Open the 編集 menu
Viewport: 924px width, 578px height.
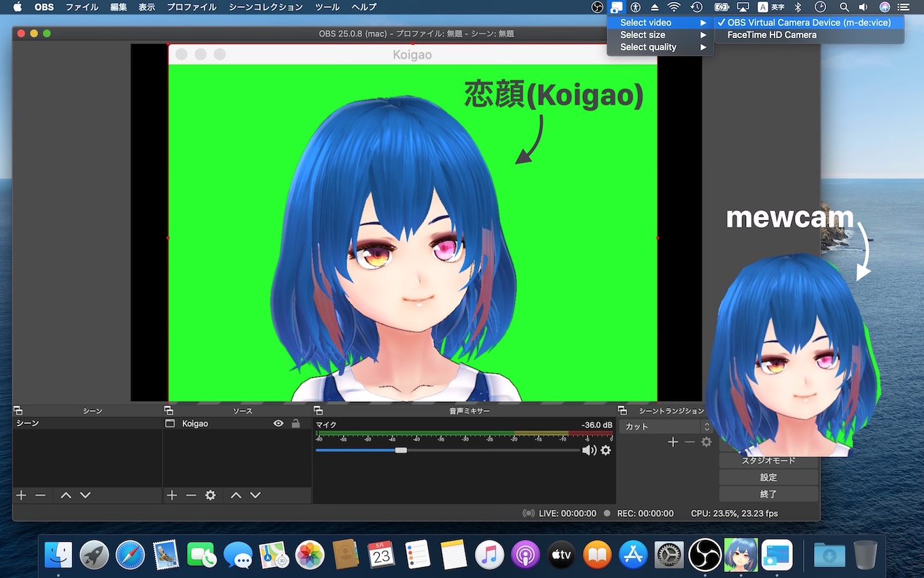point(118,7)
